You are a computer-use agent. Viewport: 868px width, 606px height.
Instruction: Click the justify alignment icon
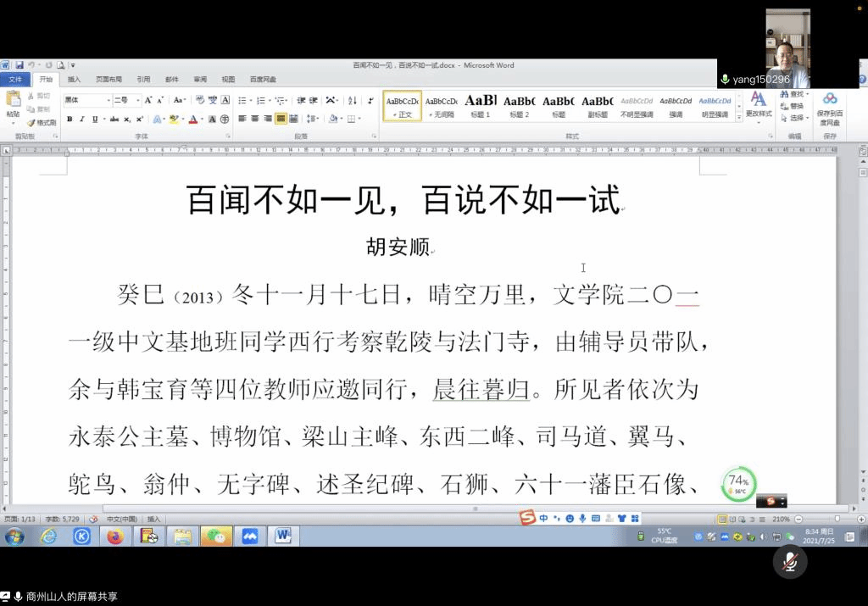[x=281, y=119]
